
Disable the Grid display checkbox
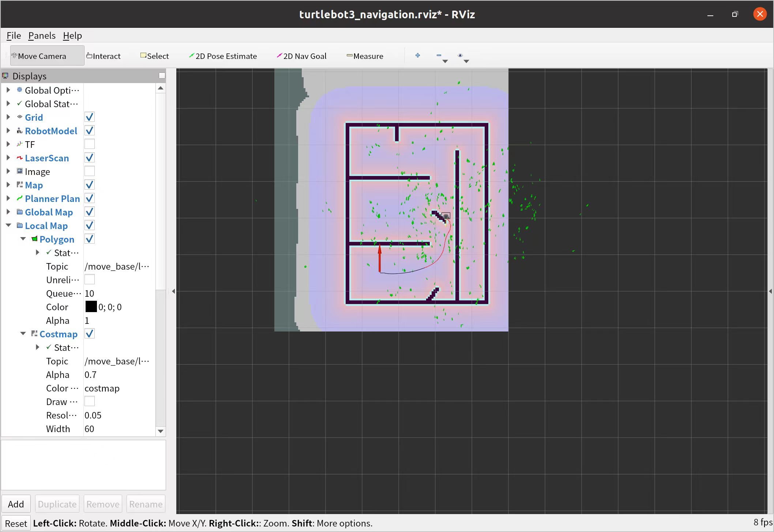[90, 117]
